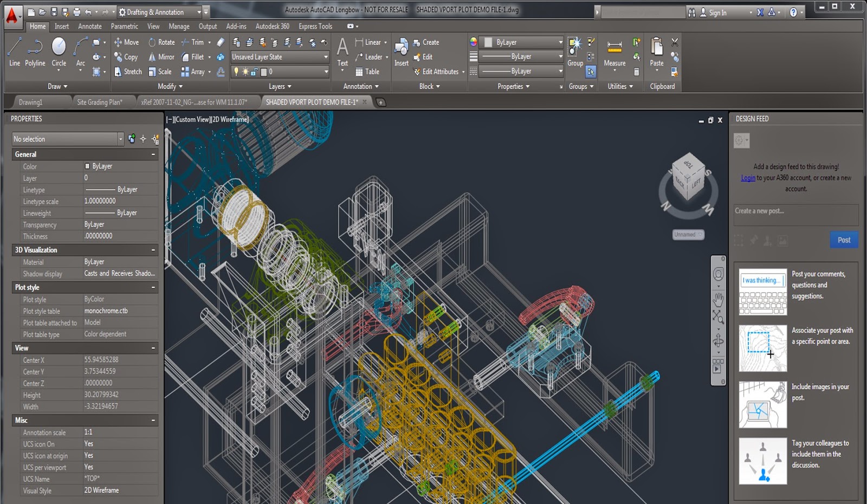Image resolution: width=867 pixels, height=504 pixels.
Task: Activate the Array command
Action: pos(193,72)
